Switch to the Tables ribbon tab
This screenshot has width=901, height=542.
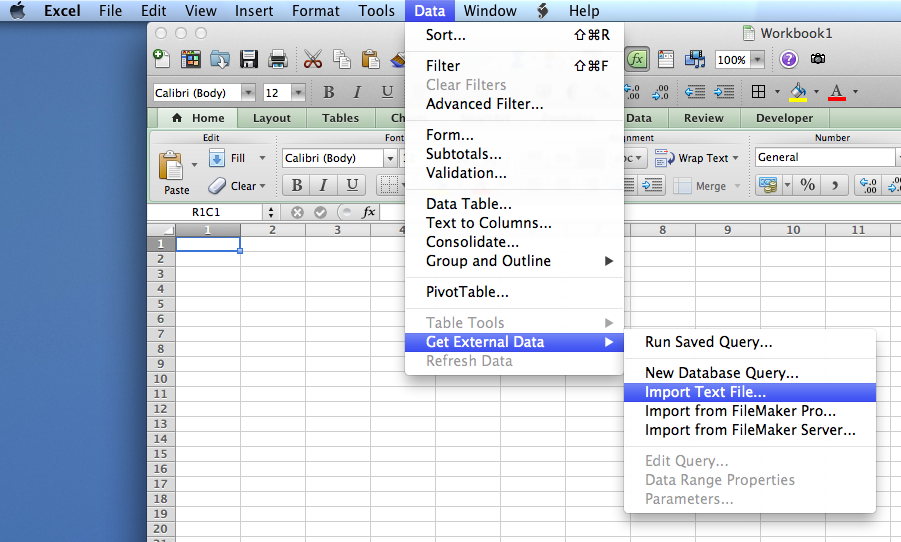tap(340, 118)
